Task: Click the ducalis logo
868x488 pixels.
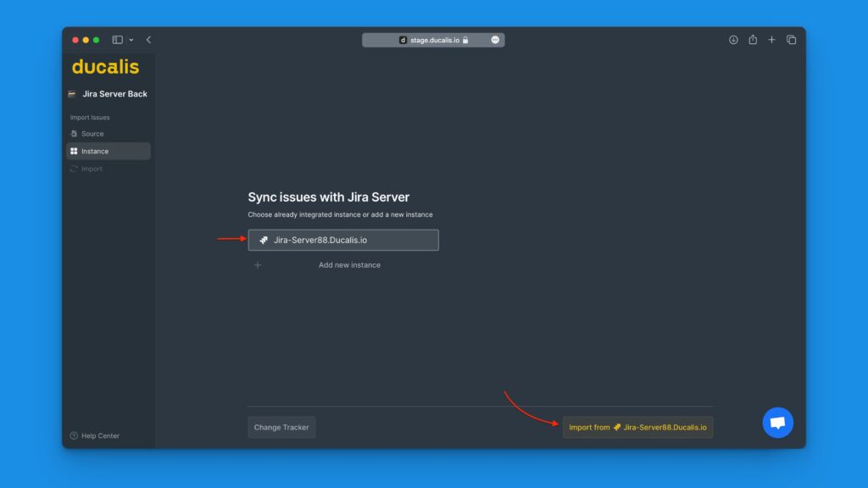Action: tap(105, 67)
